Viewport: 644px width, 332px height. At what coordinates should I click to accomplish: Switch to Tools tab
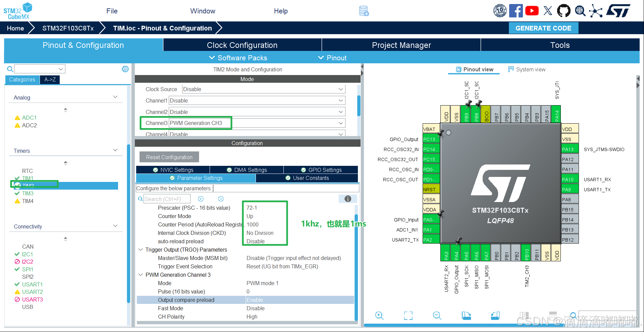pyautogui.click(x=560, y=45)
